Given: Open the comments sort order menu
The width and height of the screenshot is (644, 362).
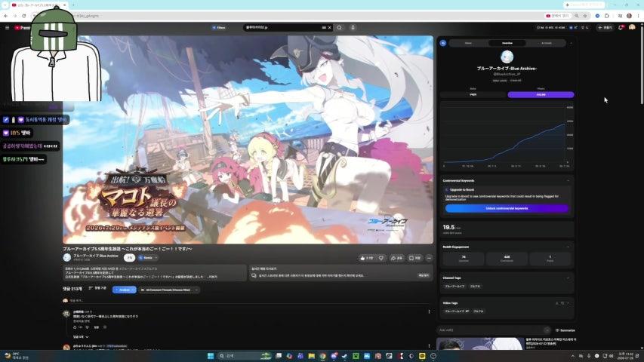Looking at the screenshot, I should 97,289.
